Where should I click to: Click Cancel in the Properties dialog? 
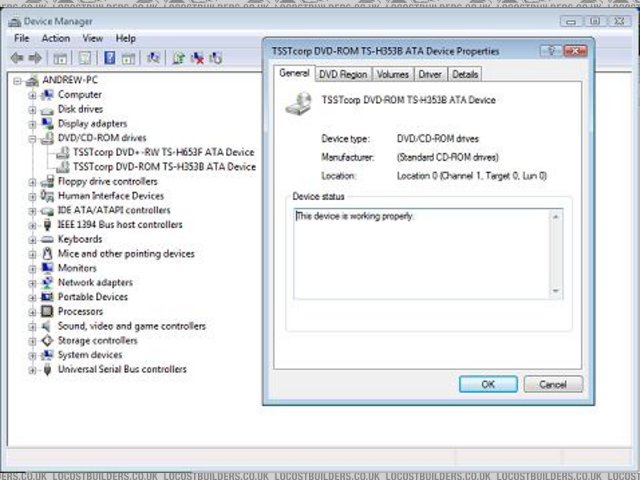553,384
